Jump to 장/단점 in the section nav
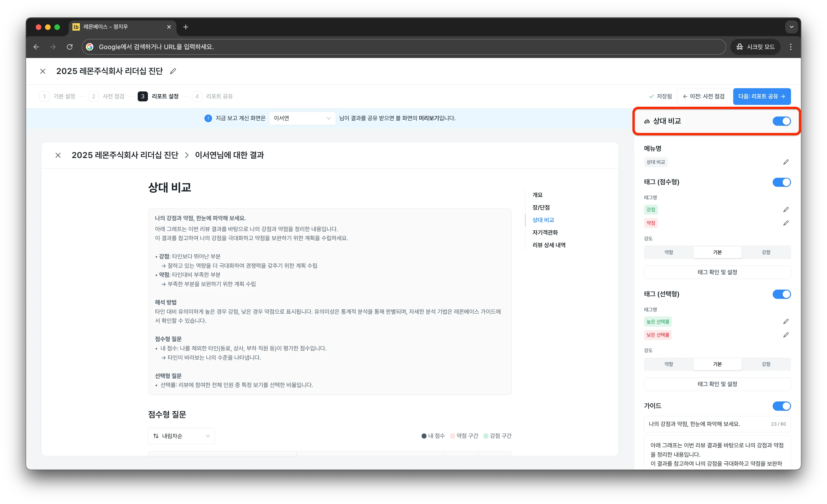 click(541, 207)
